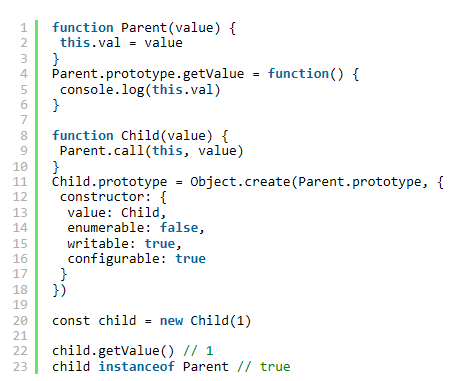Screen dimensions: 472x381
Task: Click line number 7 in gutter
Action: coord(24,120)
